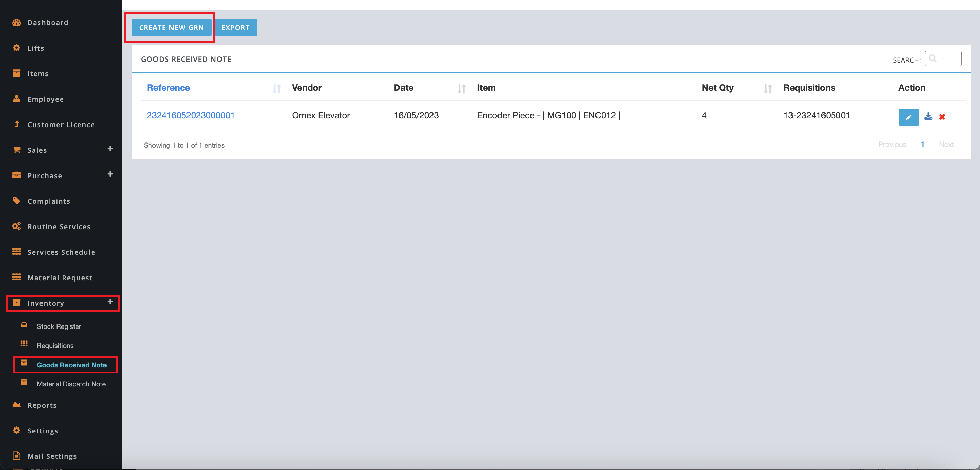Open Requisitions submenu item
The width and height of the screenshot is (980, 470).
(x=55, y=345)
